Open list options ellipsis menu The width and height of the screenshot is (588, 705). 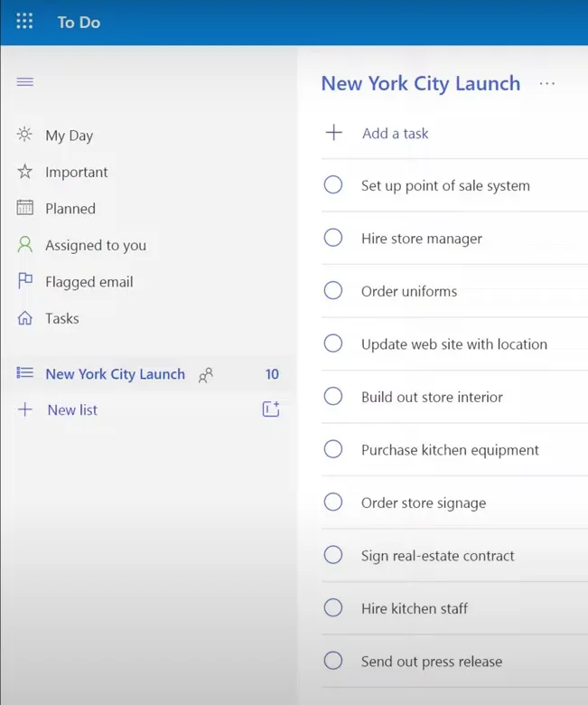[546, 84]
